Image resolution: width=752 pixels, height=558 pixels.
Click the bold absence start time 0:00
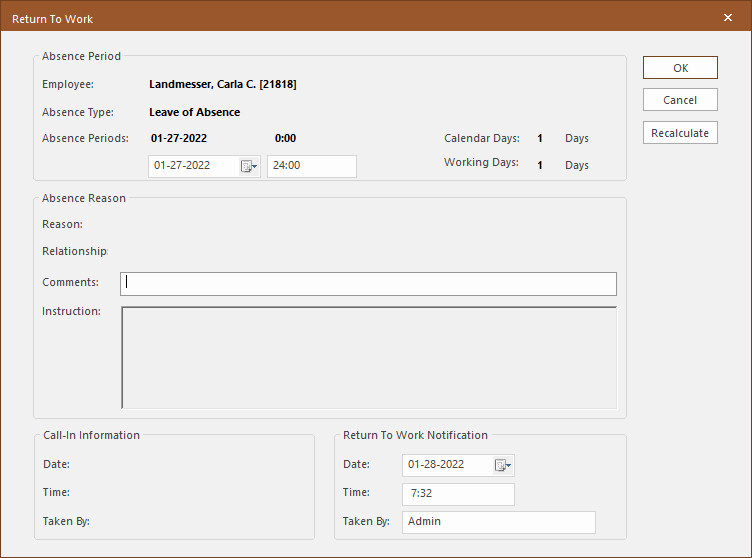tap(285, 138)
